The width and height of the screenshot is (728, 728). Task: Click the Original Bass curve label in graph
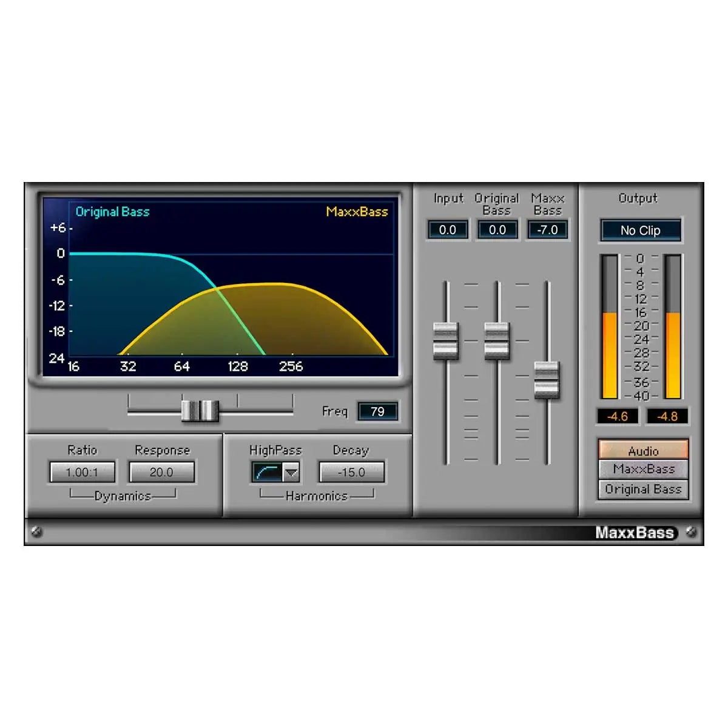coord(113,212)
